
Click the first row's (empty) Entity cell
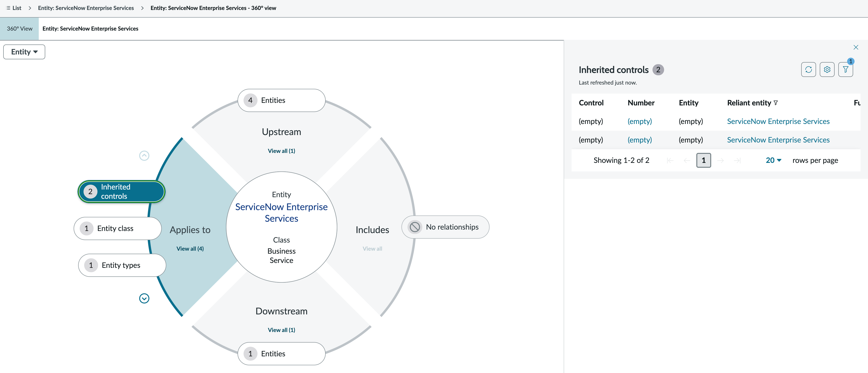pyautogui.click(x=691, y=122)
